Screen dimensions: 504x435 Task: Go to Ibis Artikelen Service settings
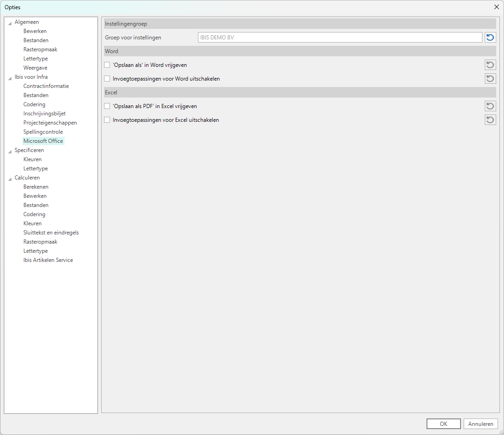tap(48, 260)
